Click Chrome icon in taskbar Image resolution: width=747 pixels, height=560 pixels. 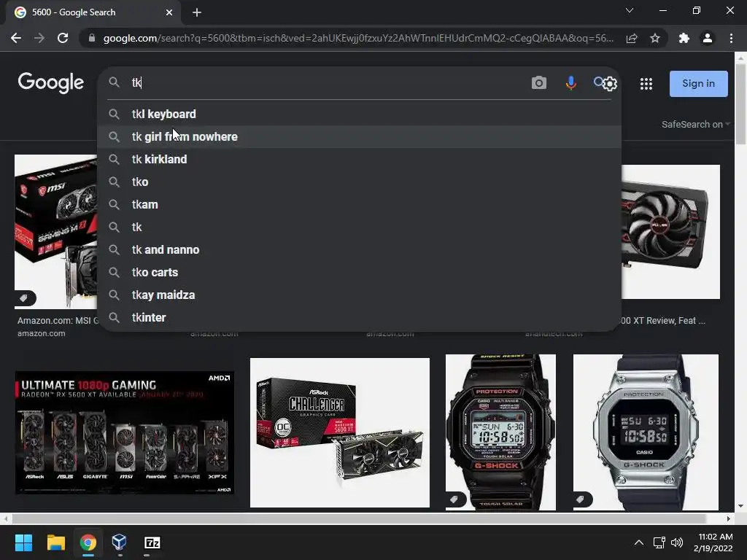coord(88,542)
